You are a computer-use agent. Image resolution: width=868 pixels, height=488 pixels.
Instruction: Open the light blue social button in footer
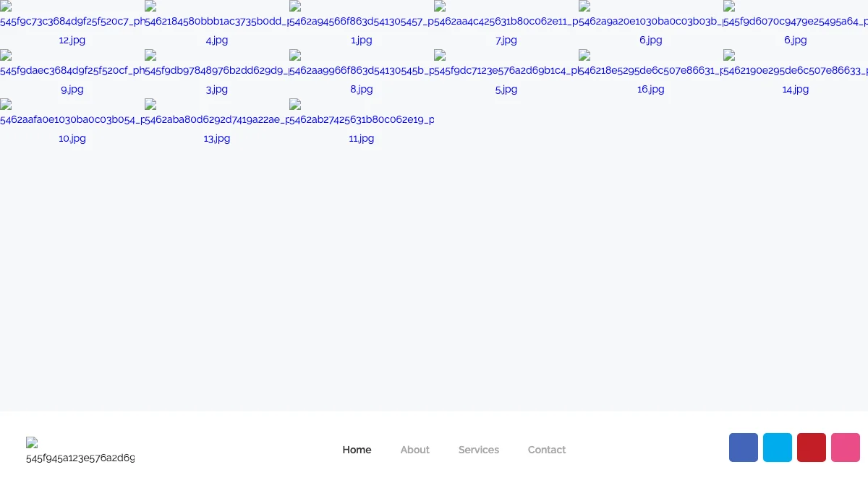778,448
